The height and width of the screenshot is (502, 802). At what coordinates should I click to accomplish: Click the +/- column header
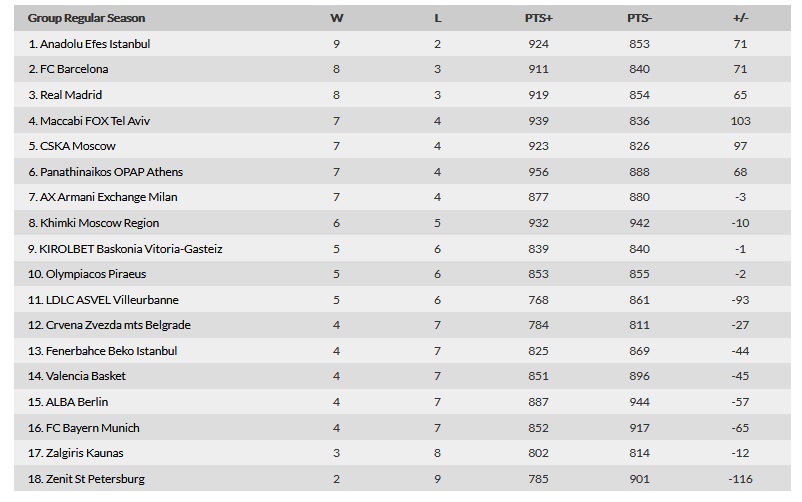[x=740, y=18]
